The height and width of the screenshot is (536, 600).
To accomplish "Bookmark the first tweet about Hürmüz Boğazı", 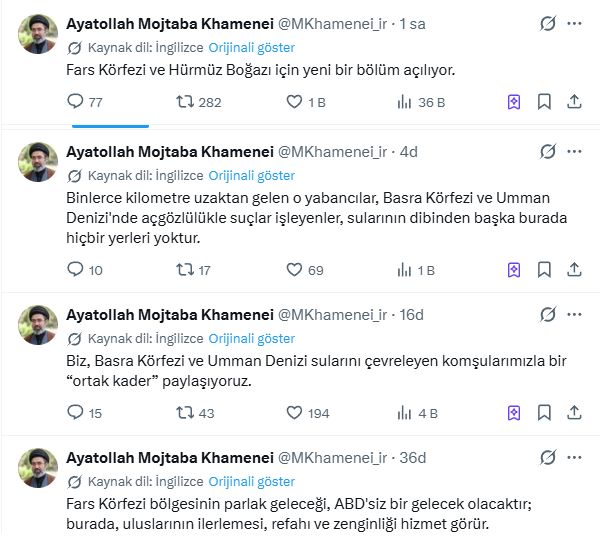I will [x=544, y=101].
